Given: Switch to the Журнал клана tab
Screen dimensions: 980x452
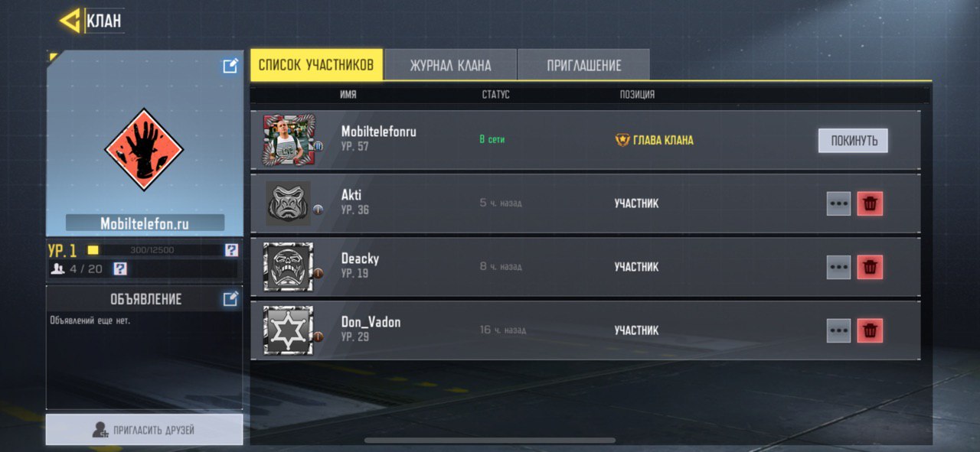Looking at the screenshot, I should (450, 65).
